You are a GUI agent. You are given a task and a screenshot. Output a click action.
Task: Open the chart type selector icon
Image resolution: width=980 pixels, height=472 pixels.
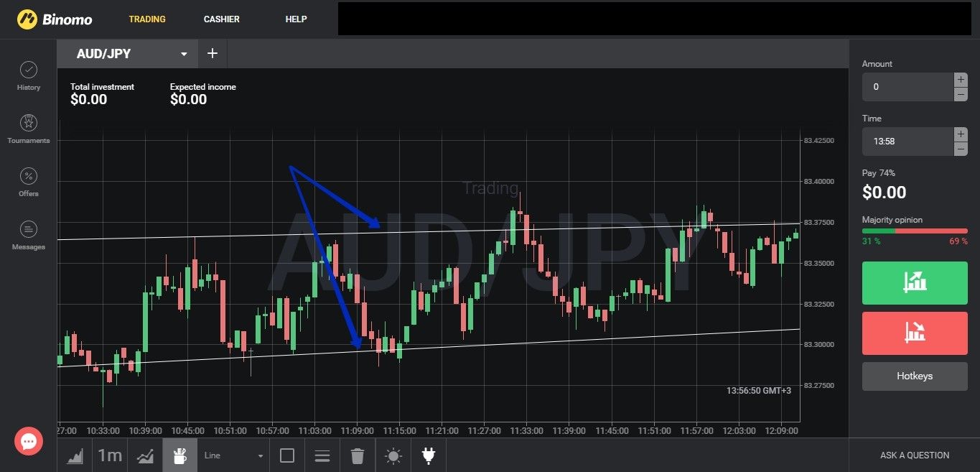click(75, 455)
